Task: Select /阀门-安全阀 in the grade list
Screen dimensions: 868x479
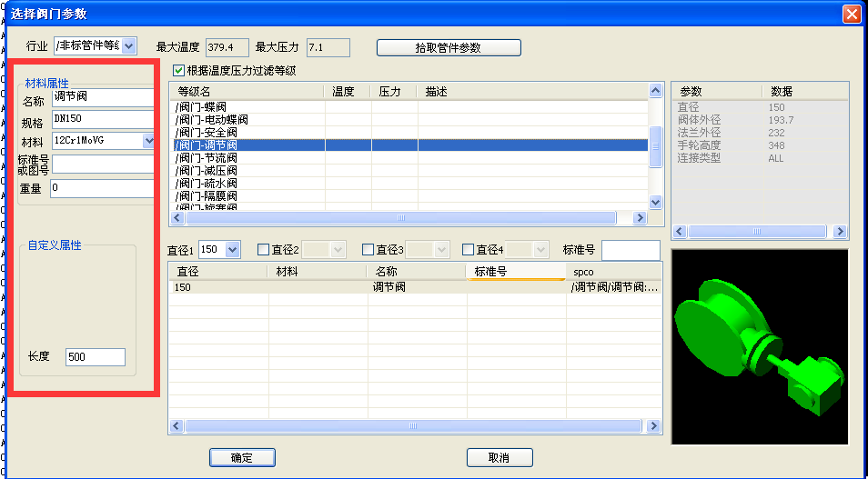Action: pyautogui.click(x=207, y=132)
